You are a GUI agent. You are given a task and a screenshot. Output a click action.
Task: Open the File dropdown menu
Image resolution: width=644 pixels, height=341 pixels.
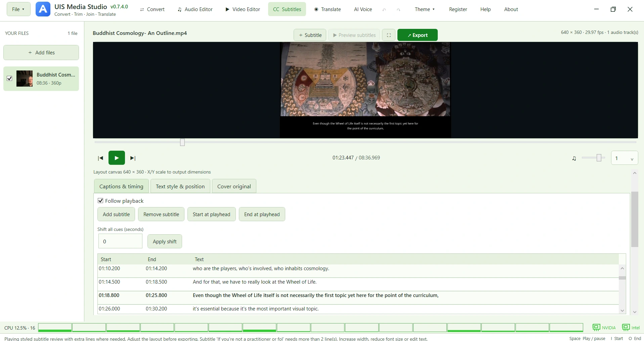18,9
